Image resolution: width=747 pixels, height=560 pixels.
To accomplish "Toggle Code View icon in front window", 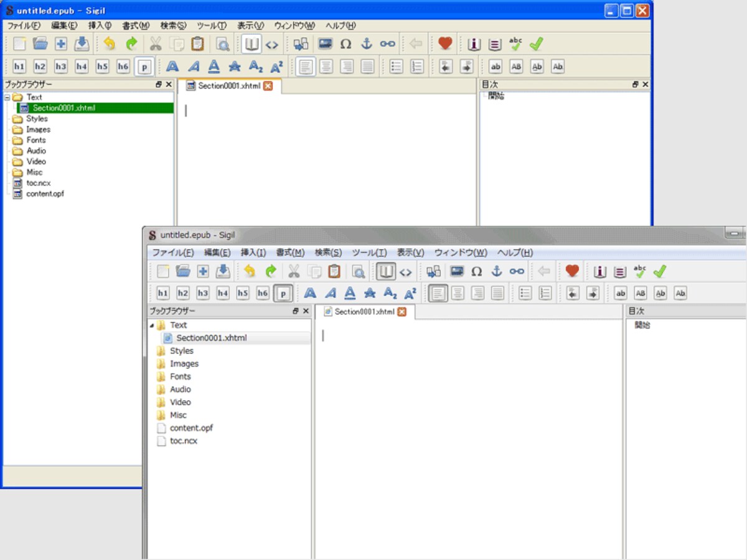I will (406, 272).
